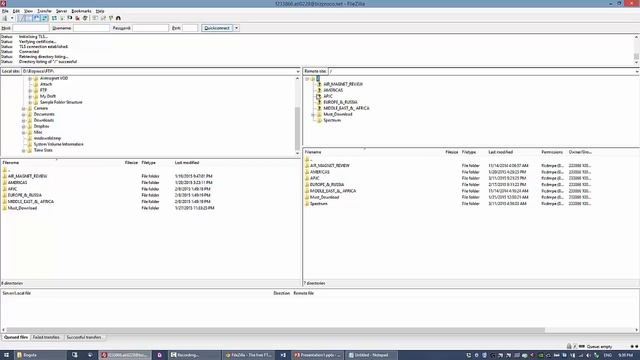
Task: Select System Volume Information in local tree
Action: pyautogui.click(x=58, y=144)
